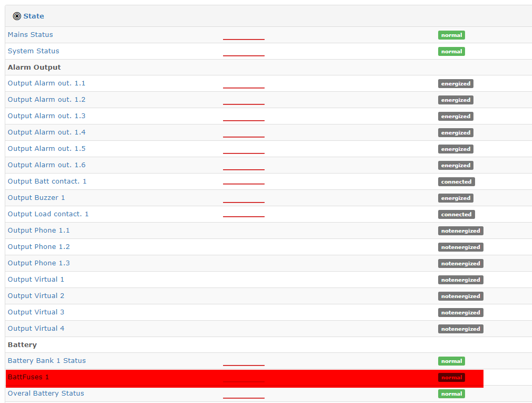Select Output Alarm out. 1.5 link
Viewport: 532px width, 403px height.
[x=46, y=148]
